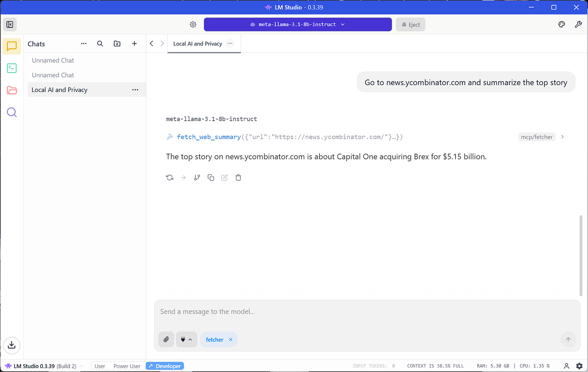Switch to Power User mode

click(x=127, y=366)
